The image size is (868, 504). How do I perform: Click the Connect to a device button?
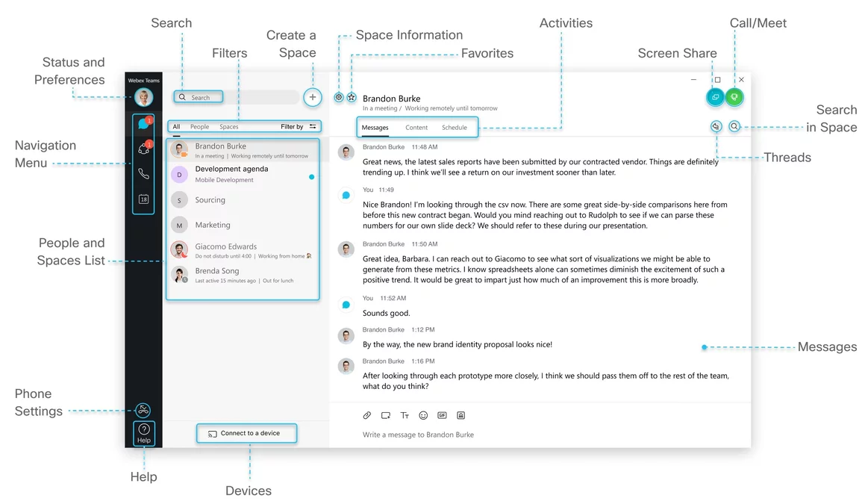tap(246, 432)
